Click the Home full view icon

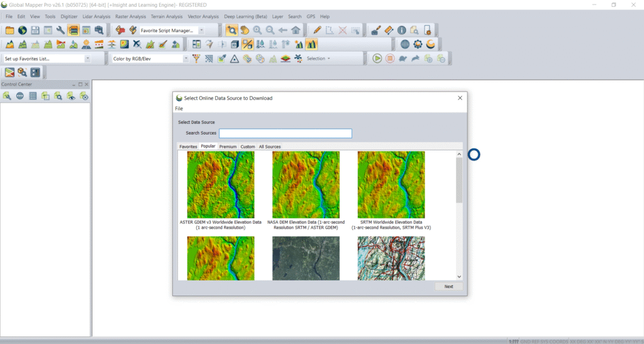[296, 30]
